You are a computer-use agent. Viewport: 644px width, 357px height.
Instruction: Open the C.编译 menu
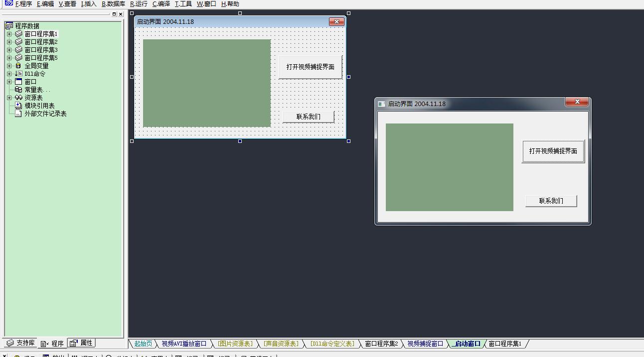161,3
